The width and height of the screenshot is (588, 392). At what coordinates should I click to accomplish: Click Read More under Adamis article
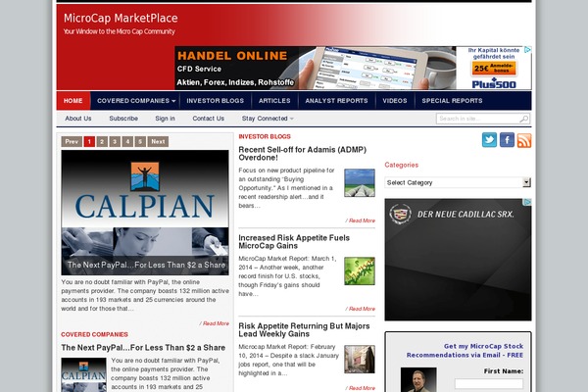coord(360,220)
